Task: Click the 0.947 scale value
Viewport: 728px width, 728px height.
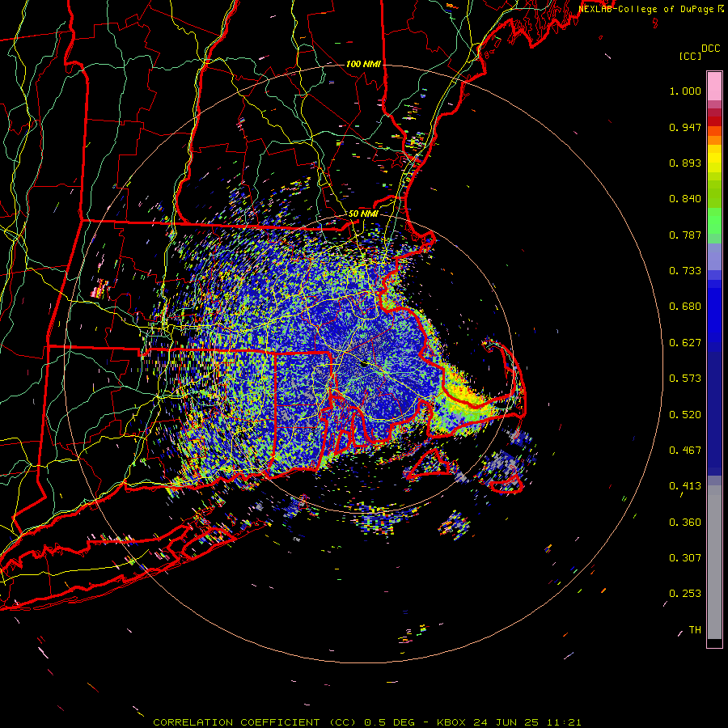Action: point(685,127)
